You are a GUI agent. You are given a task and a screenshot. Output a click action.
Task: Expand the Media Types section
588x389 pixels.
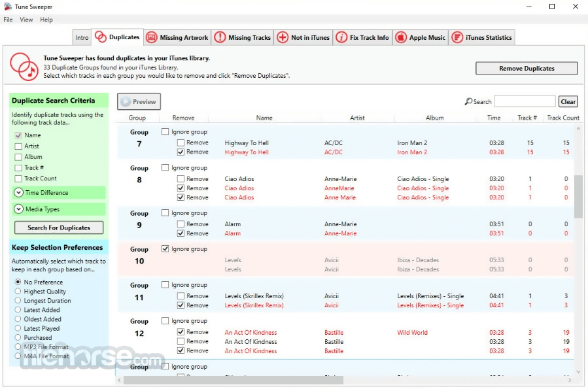19,209
